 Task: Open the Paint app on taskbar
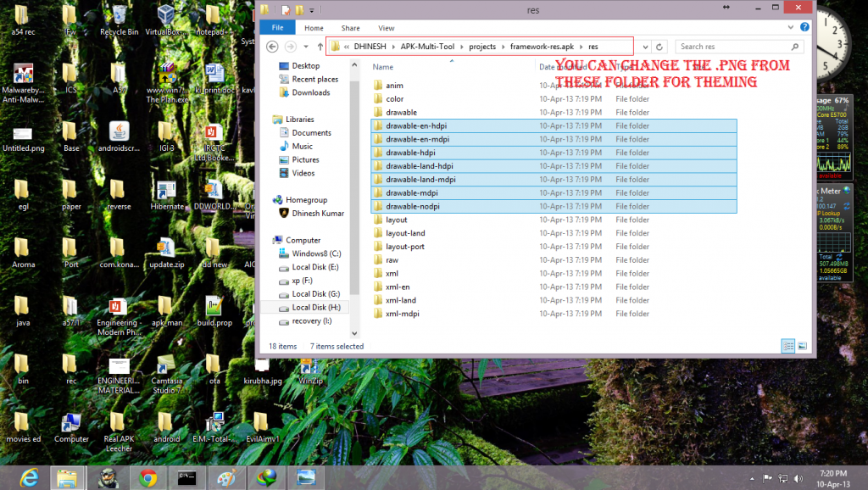pos(225,477)
